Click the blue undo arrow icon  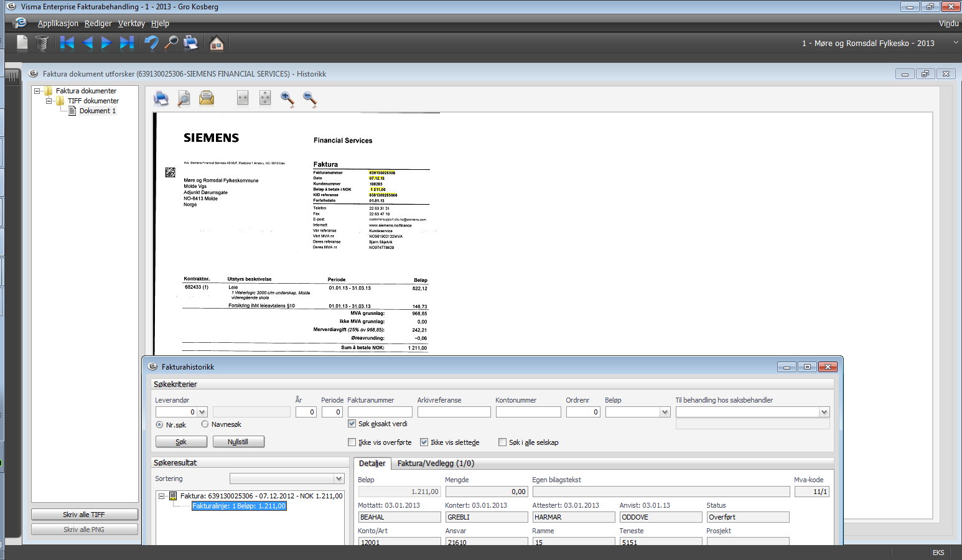[151, 42]
